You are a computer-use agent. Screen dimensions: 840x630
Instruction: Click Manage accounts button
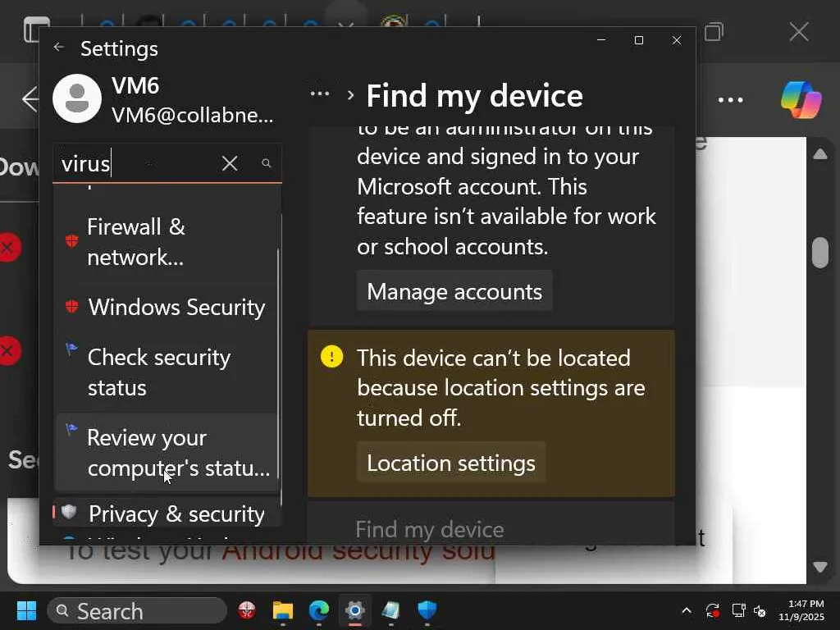(x=454, y=291)
